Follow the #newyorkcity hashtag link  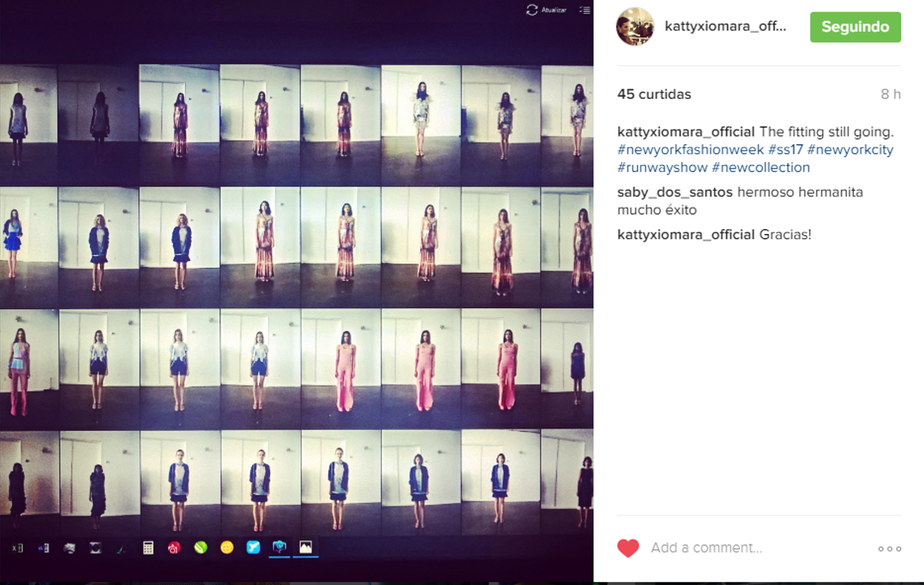[x=850, y=150]
